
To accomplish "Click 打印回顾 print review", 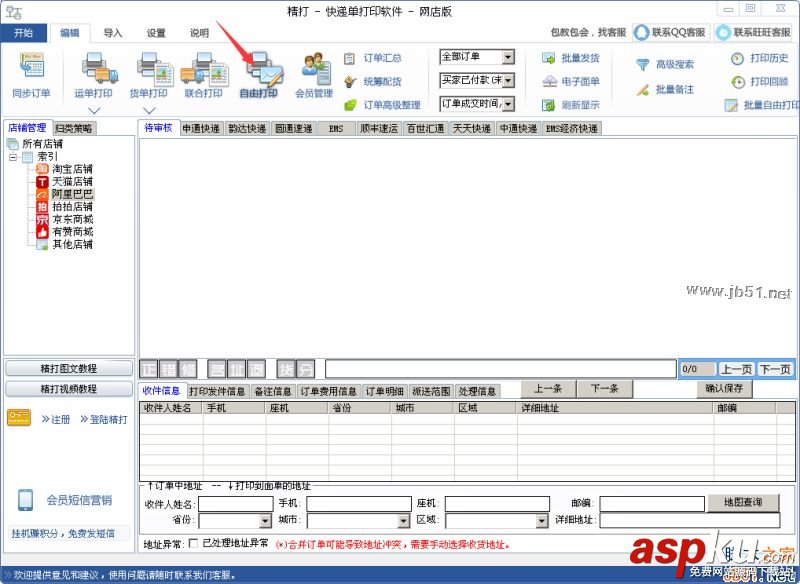I will pyautogui.click(x=760, y=82).
